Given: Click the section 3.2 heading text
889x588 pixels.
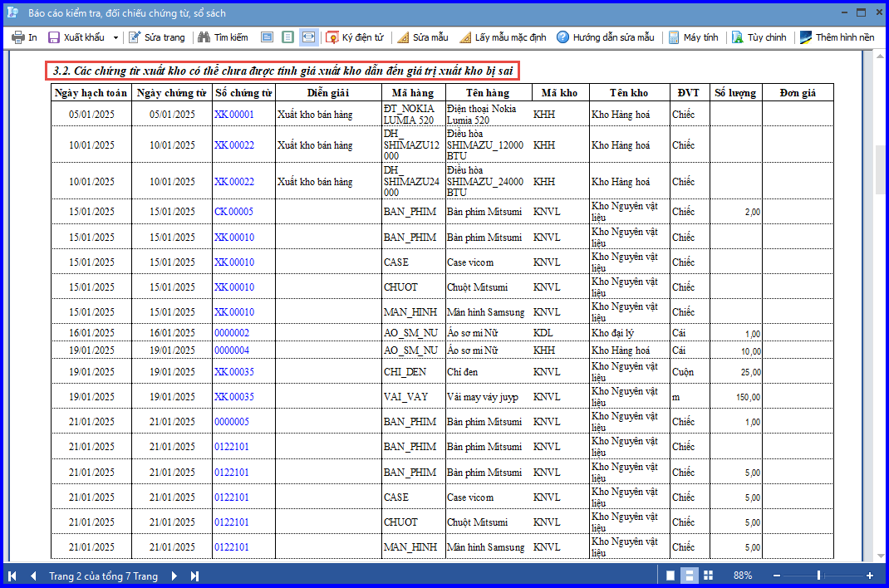Looking at the screenshot, I should (x=283, y=71).
